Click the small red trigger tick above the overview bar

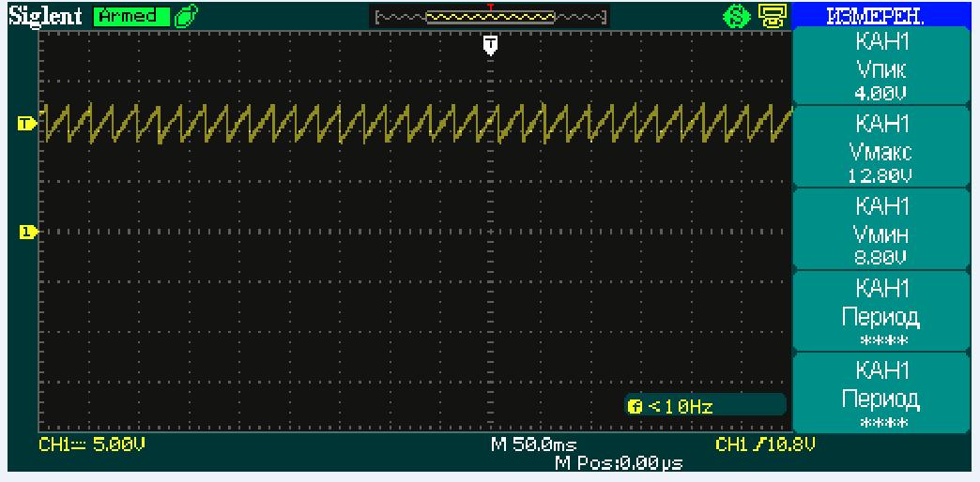[x=491, y=6]
